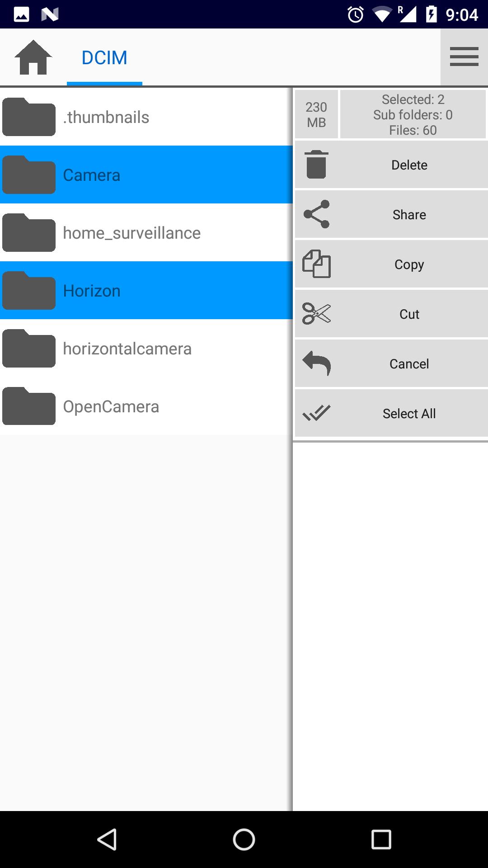Choose Select All from the action menu

[409, 413]
